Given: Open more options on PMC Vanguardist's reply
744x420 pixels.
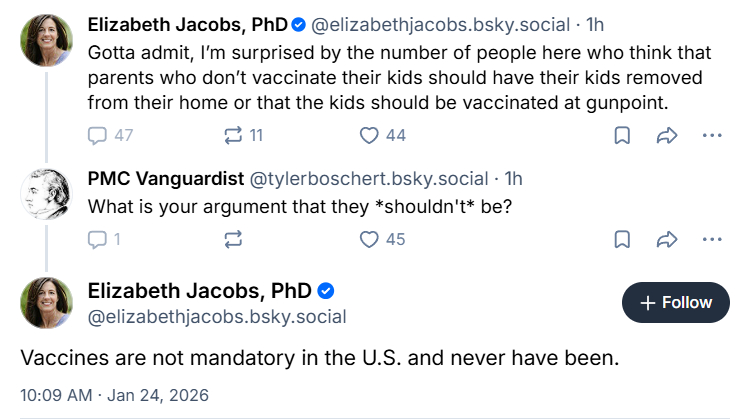Looking at the screenshot, I should point(712,239).
